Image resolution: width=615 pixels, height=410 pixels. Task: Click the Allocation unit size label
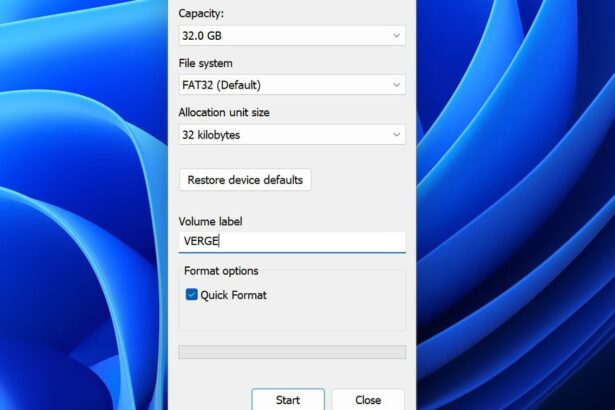223,112
